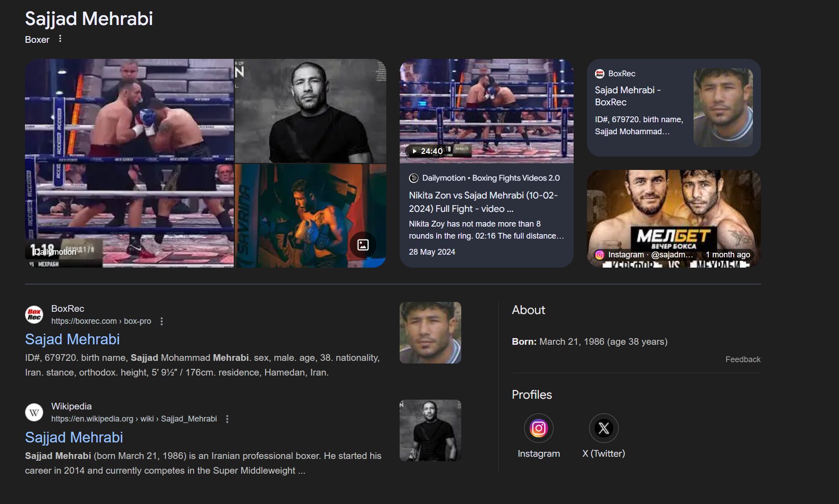Click the Feedback link in About panel
Viewport: 839px width, 504px height.
point(742,359)
